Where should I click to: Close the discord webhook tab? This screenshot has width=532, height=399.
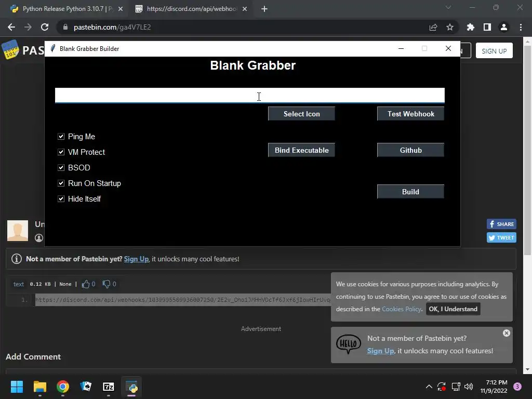click(245, 9)
